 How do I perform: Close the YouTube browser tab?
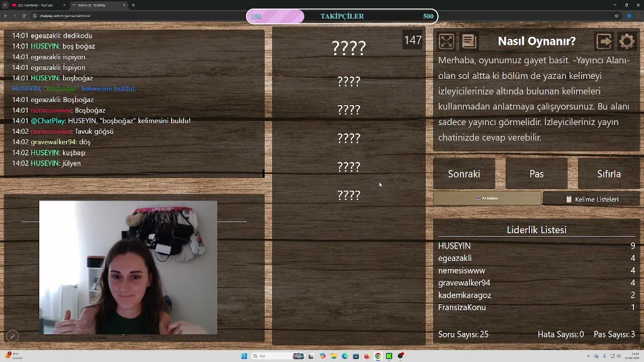pos(65,5)
